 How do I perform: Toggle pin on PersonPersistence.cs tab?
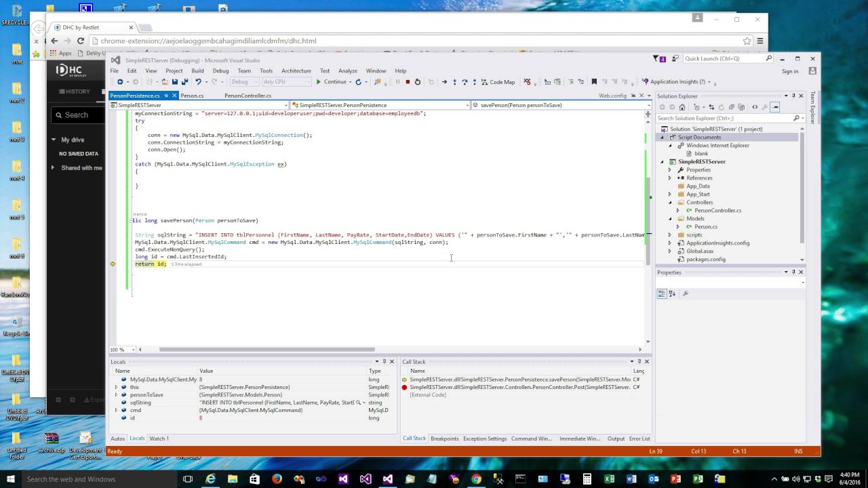tap(166, 96)
